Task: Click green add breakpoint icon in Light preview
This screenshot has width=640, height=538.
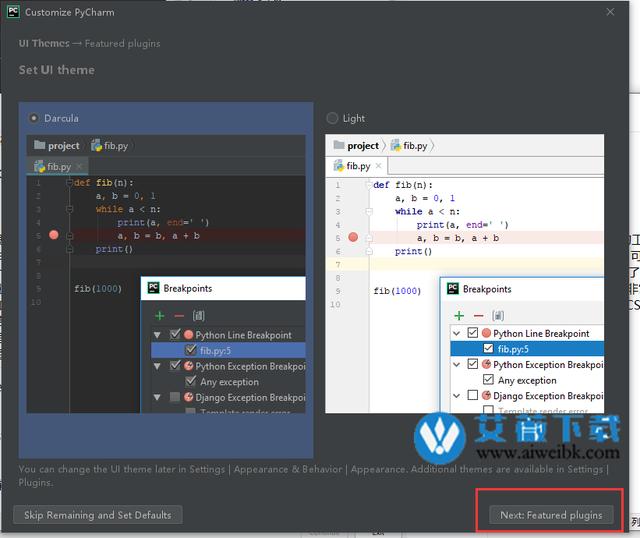Action: 459,316
